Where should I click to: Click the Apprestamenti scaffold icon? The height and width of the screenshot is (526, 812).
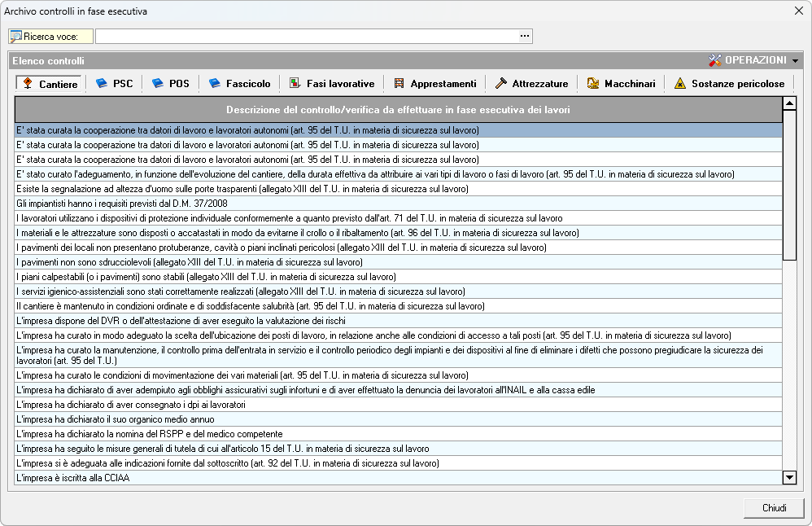coord(399,84)
